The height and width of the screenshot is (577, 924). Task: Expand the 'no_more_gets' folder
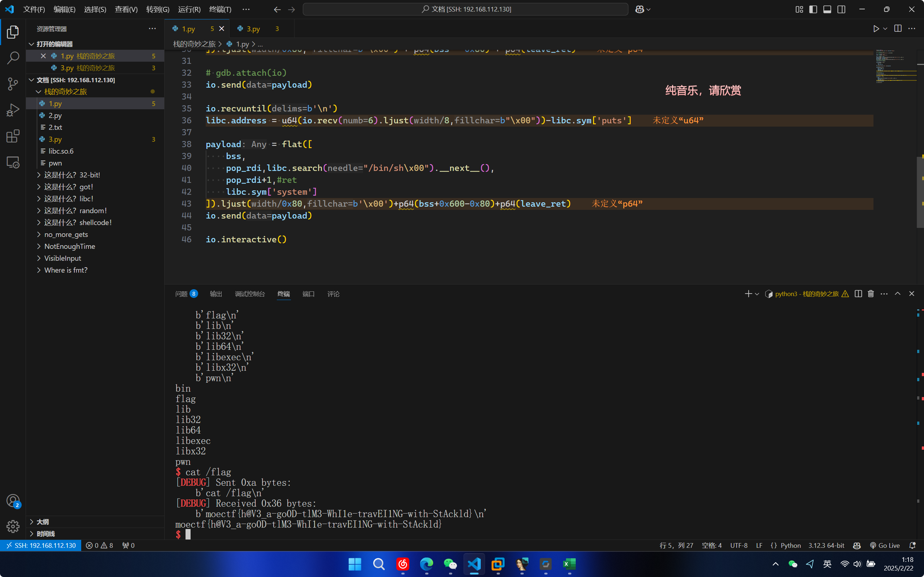(x=66, y=234)
